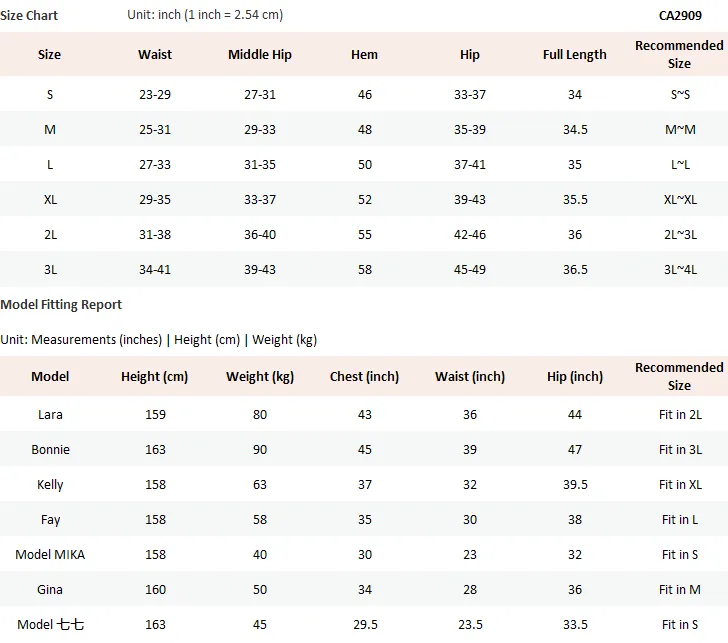The width and height of the screenshot is (728, 643).
Task: Click the Bonnie model row name
Action: tap(50, 450)
